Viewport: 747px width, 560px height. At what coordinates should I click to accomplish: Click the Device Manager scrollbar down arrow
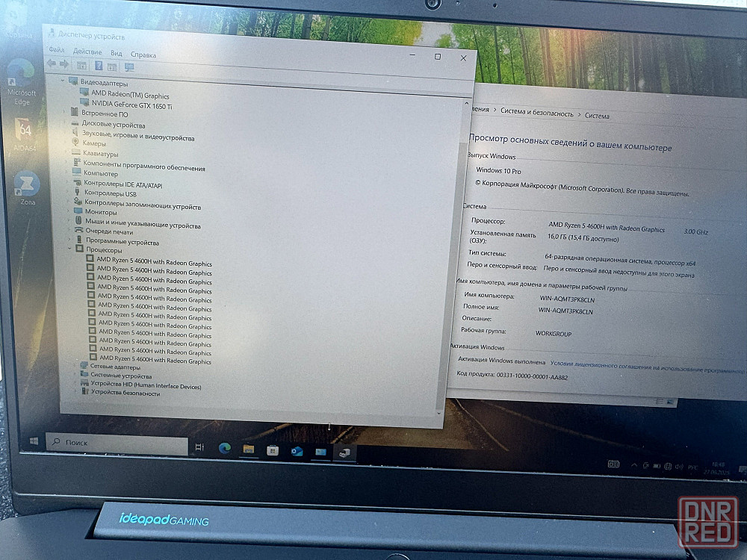(439, 413)
